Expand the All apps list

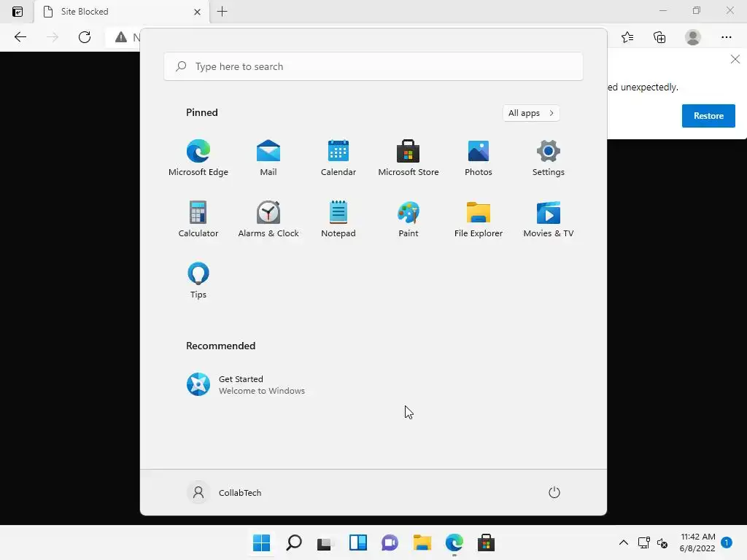click(x=531, y=113)
